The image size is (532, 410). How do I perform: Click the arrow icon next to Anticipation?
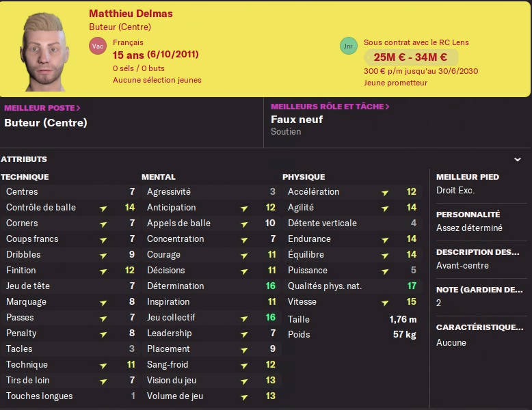point(244,208)
